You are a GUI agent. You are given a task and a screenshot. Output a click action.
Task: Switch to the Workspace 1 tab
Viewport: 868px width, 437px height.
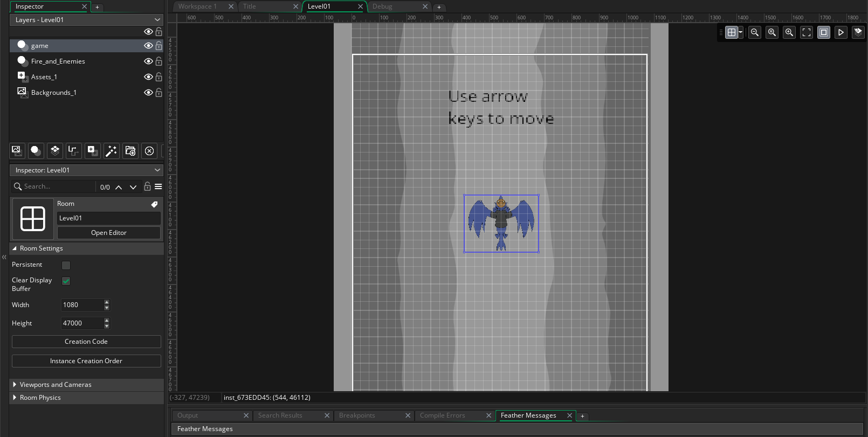point(198,6)
